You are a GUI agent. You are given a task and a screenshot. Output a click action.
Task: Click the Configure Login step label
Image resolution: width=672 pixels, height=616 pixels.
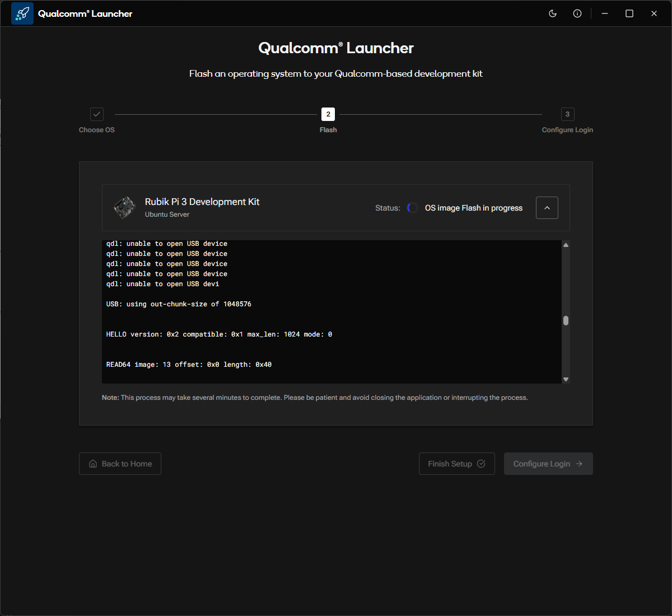coord(567,130)
